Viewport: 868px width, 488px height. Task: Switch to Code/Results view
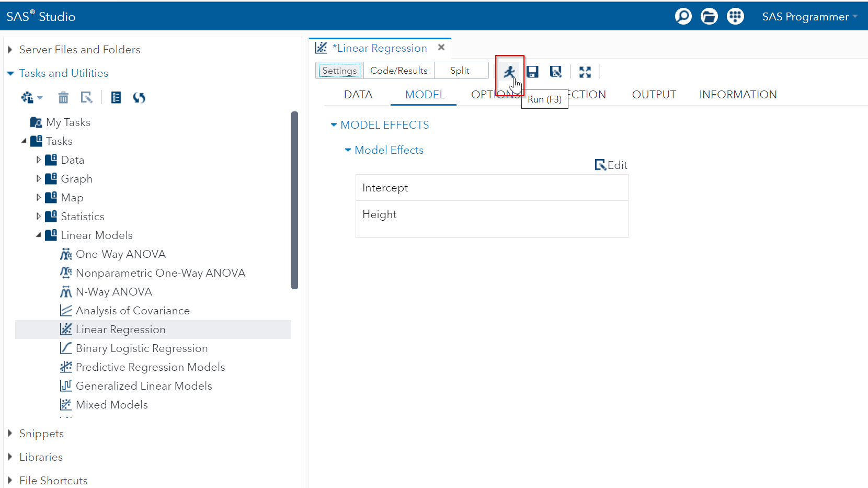(398, 70)
